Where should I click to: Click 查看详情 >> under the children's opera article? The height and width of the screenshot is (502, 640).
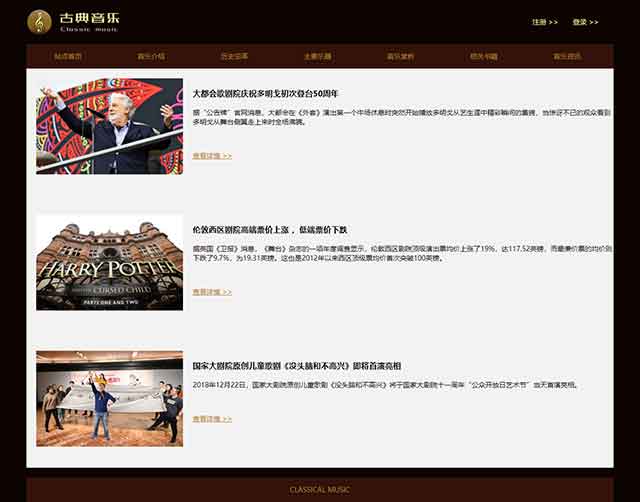pos(212,419)
